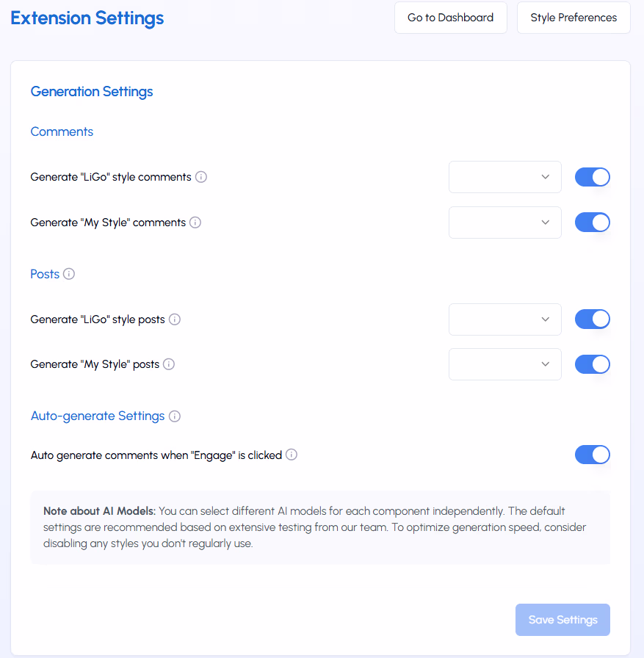Click info icon beside My Style posts
The height and width of the screenshot is (658, 644).
coord(169,364)
